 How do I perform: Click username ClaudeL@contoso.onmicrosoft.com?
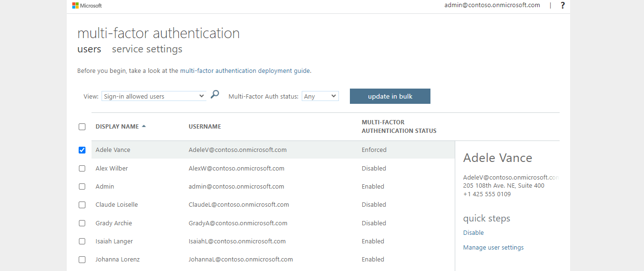239,205
